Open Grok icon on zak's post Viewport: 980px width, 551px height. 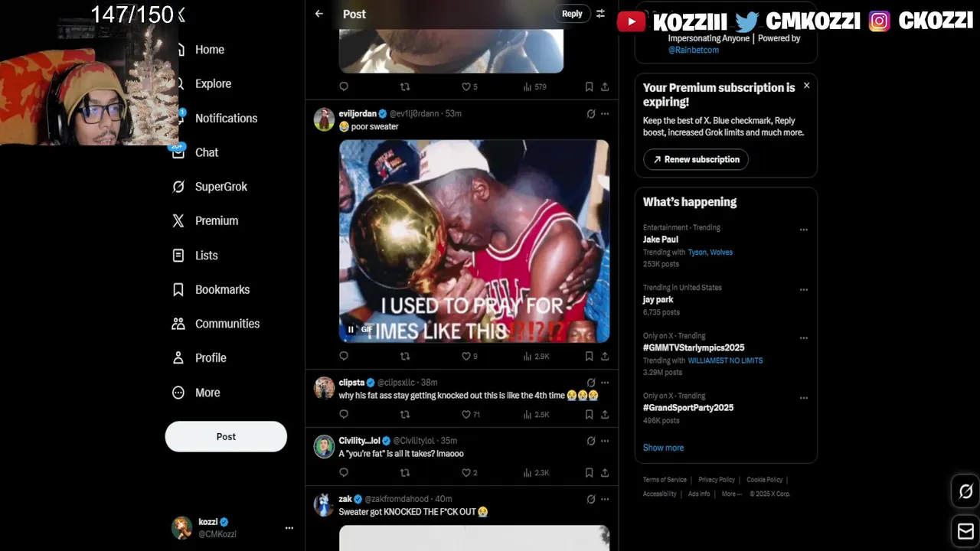pyautogui.click(x=590, y=499)
